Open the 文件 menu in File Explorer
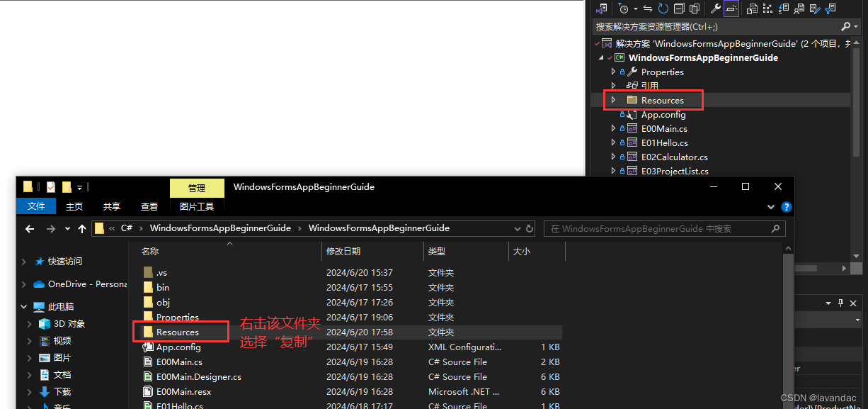This screenshot has height=409, width=868. pos(36,206)
